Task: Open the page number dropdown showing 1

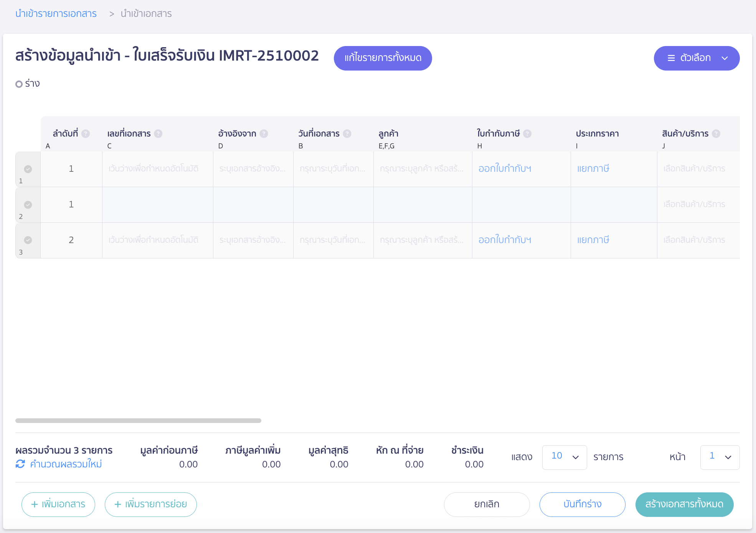Action: (720, 457)
